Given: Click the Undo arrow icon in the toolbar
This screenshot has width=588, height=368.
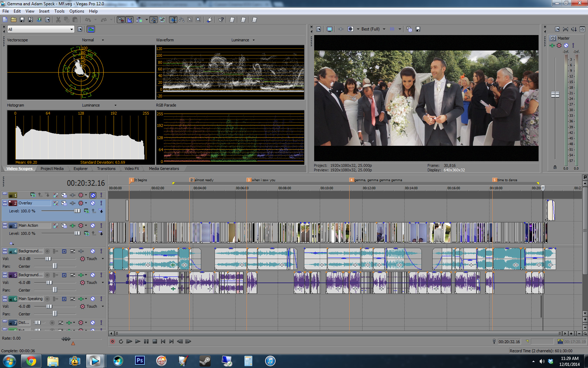Looking at the screenshot, I should pos(88,20).
